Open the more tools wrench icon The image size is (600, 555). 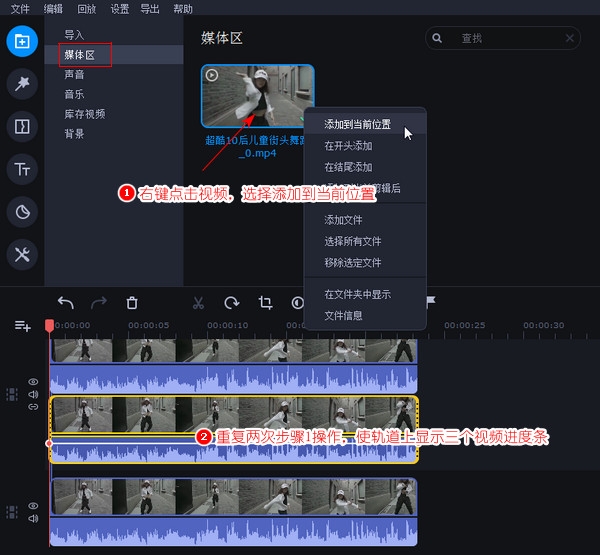[x=22, y=255]
